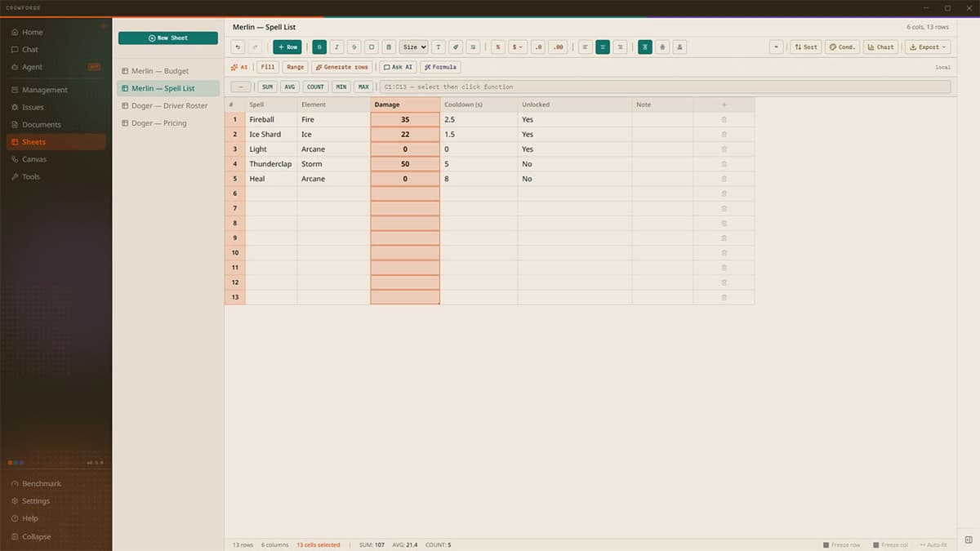
Task: Click the single-decimal .0 button
Action: point(538,47)
